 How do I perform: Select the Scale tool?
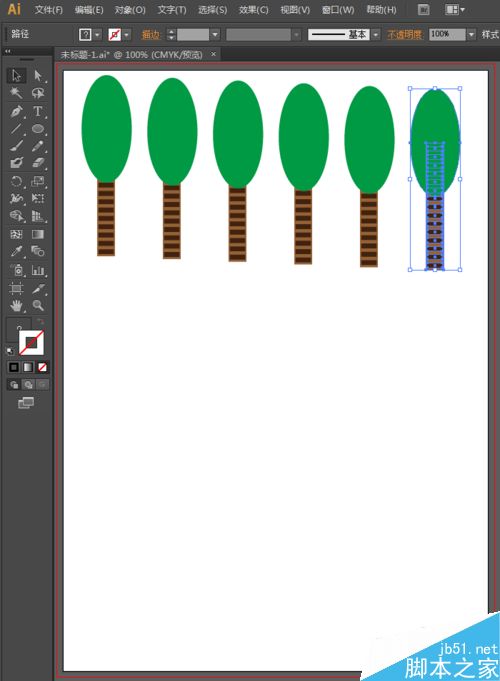pyautogui.click(x=38, y=181)
